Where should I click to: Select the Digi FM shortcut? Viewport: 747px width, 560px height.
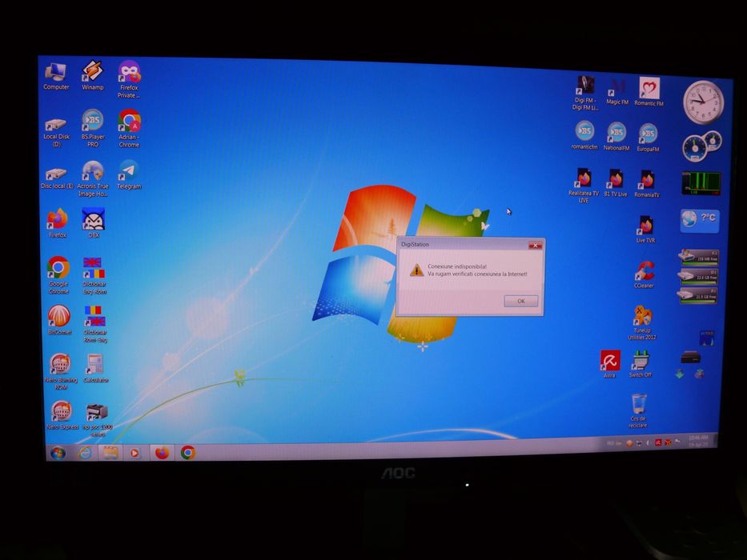(584, 94)
